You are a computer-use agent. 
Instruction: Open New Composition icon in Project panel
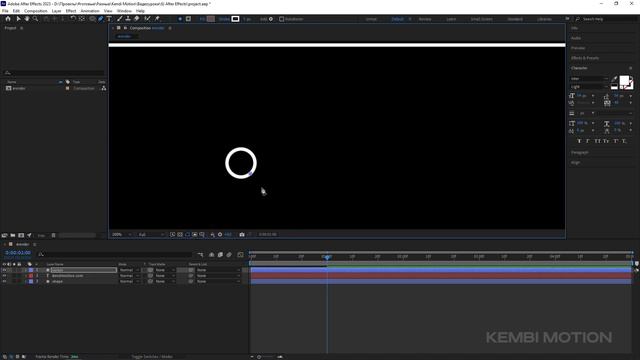[21, 236]
